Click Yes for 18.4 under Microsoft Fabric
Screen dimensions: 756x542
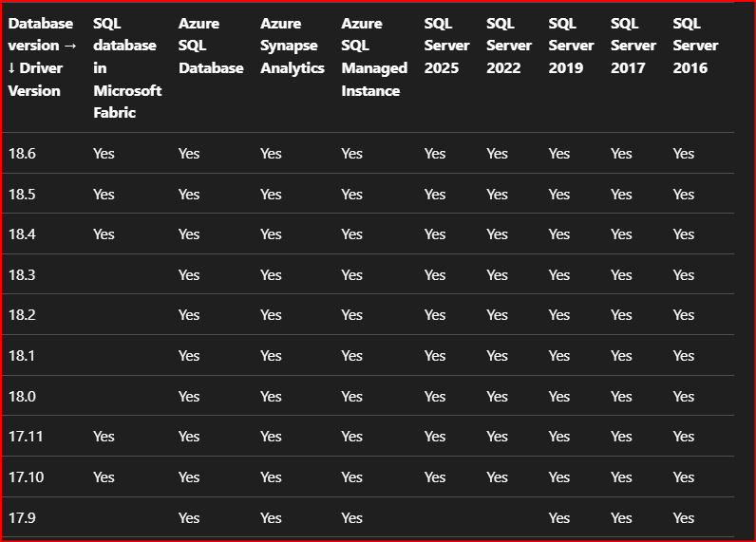tap(104, 234)
